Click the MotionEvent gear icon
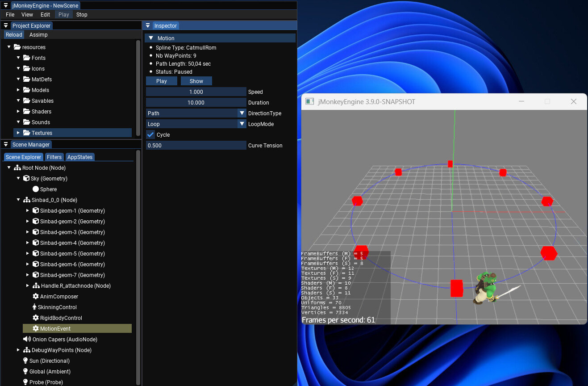Image resolution: width=588 pixels, height=386 pixels. pyautogui.click(x=36, y=329)
